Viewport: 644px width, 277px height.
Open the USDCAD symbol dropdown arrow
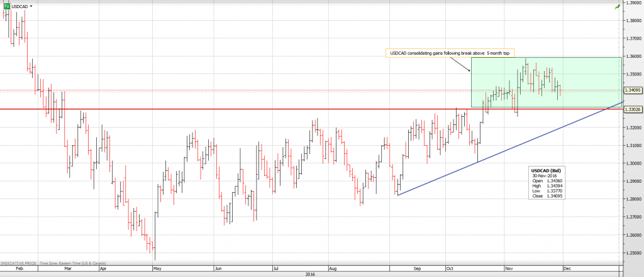click(x=31, y=6)
